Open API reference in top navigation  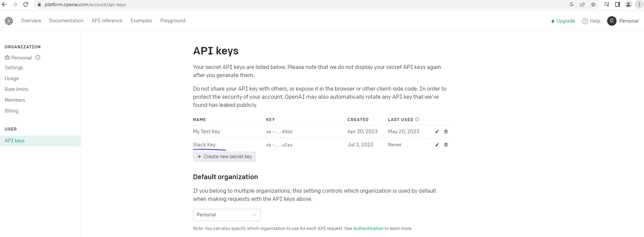click(107, 21)
